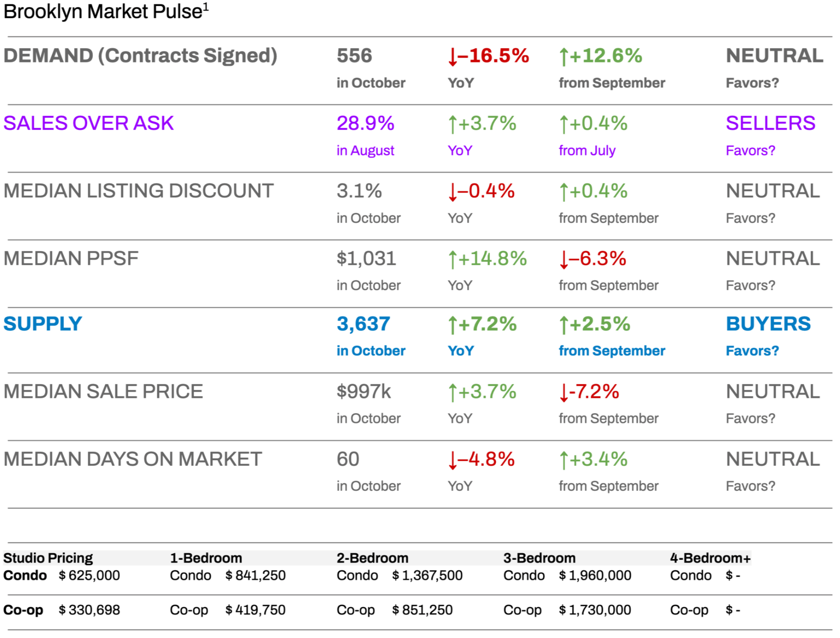
Task: Click the purple SELLERS favors label
Action: point(770,123)
